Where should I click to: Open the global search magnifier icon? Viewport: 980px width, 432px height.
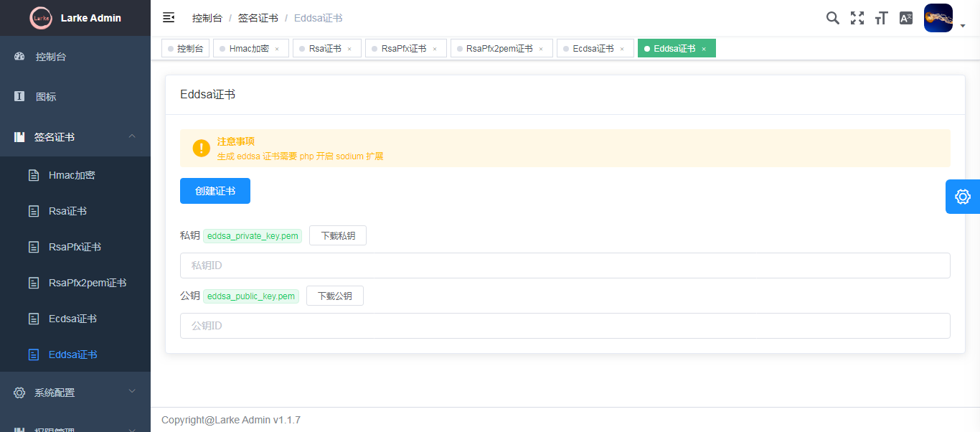click(x=832, y=17)
